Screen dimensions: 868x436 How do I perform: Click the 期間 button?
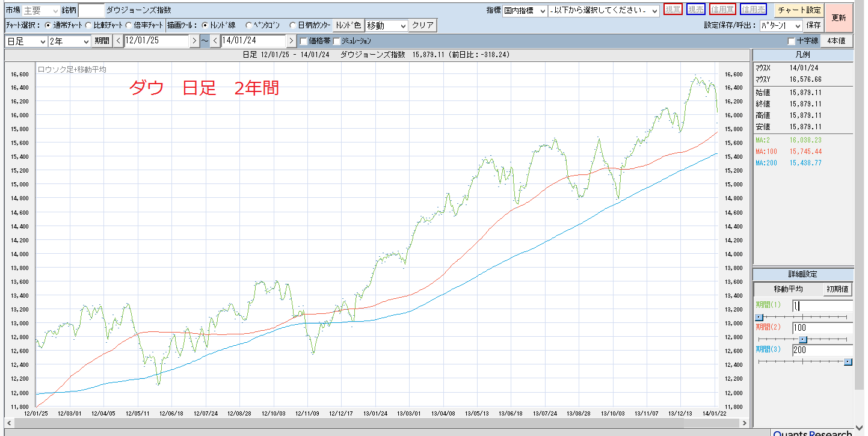(102, 41)
